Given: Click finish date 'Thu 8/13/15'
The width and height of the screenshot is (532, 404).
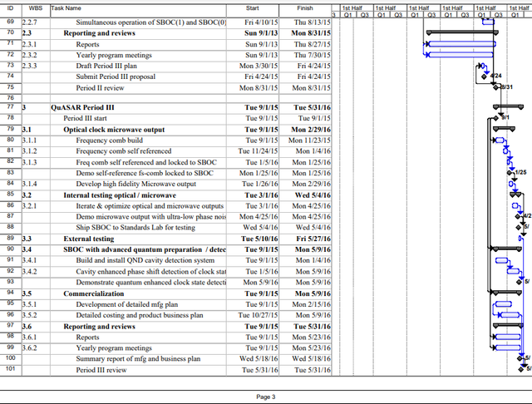Looking at the screenshot, I should click(313, 22).
